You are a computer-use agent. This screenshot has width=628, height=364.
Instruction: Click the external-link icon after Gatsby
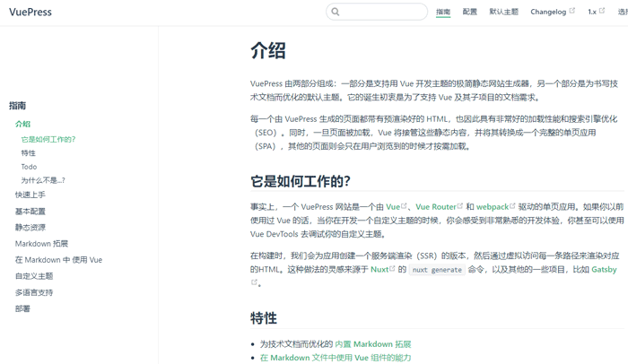(254, 282)
